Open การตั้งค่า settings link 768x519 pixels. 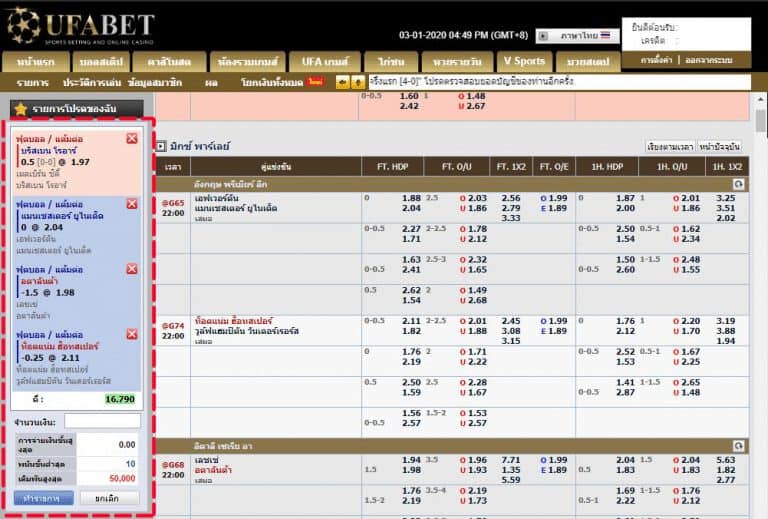pos(656,60)
